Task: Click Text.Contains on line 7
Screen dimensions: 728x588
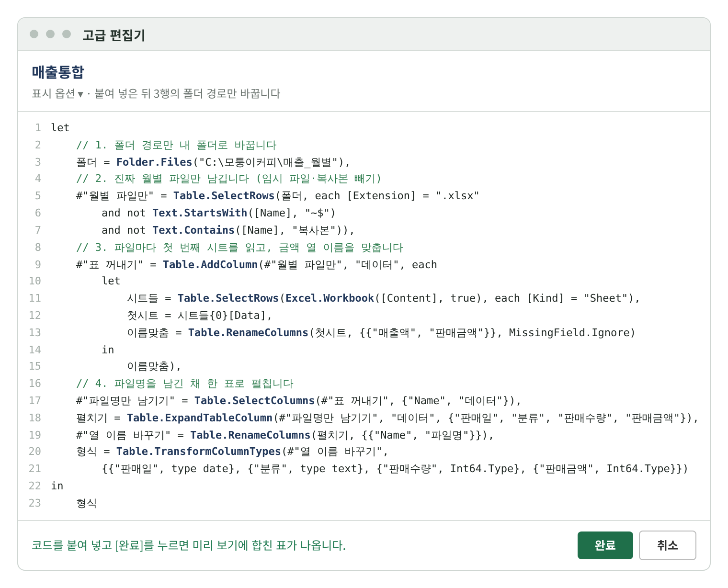Action: point(193,230)
